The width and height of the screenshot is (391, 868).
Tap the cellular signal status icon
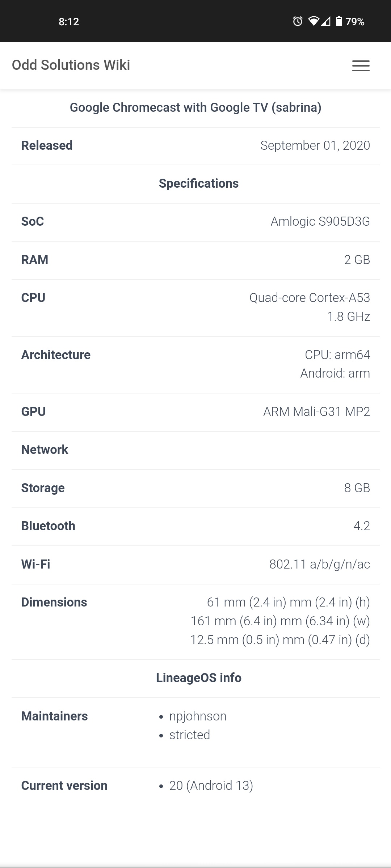pyautogui.click(x=326, y=22)
